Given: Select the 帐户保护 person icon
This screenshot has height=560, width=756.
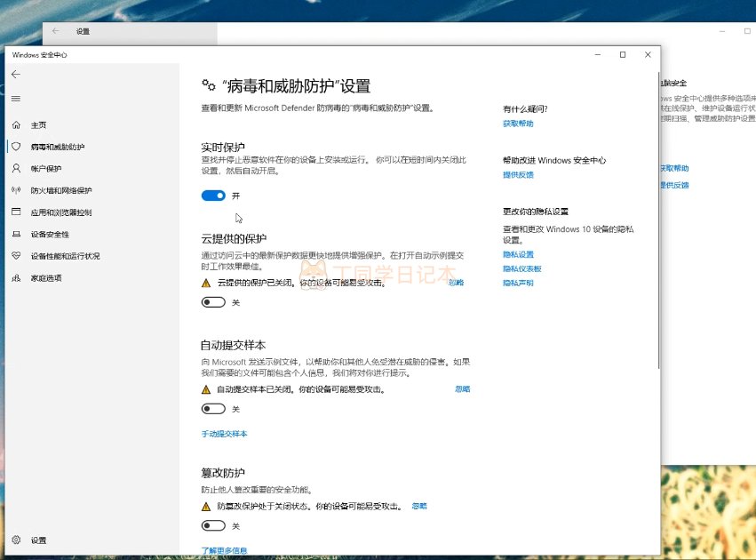Looking at the screenshot, I should [x=15, y=168].
